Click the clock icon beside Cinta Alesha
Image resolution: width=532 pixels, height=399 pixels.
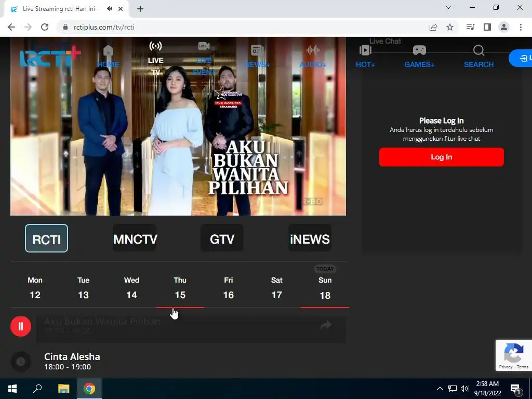[x=21, y=362]
